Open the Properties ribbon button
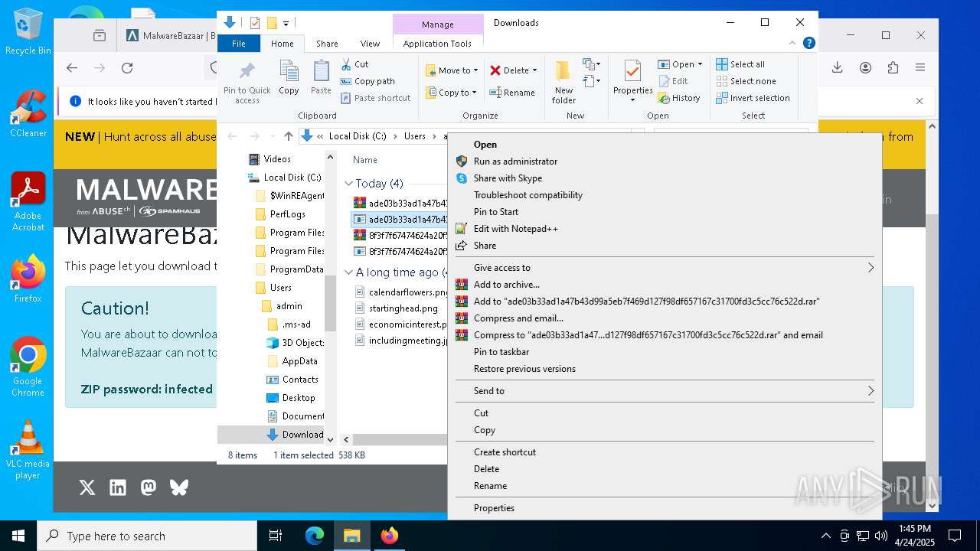 click(632, 83)
